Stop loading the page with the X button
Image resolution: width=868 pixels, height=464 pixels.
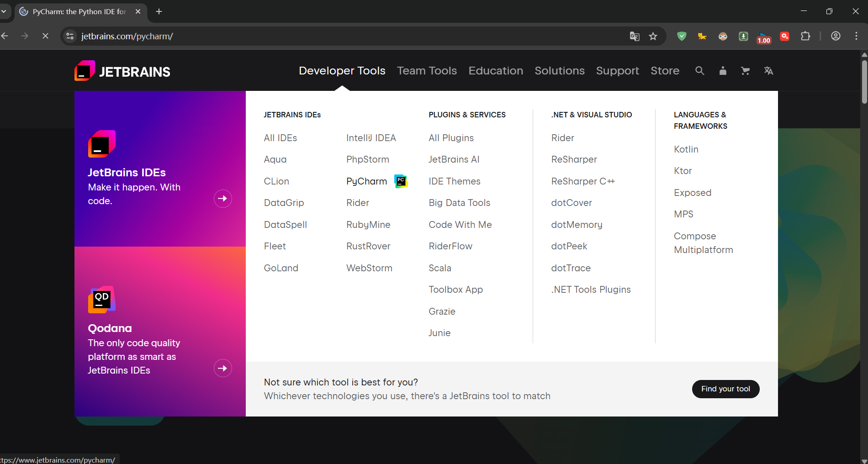(45, 36)
